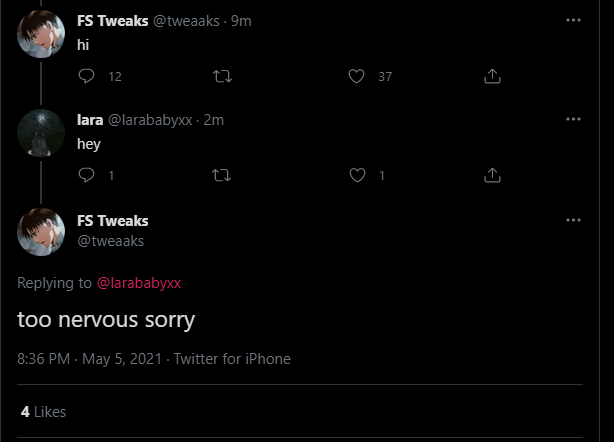Viewport: 614px width, 442px height.
Task: Reply to lara's "hey" tweet
Action: point(86,175)
